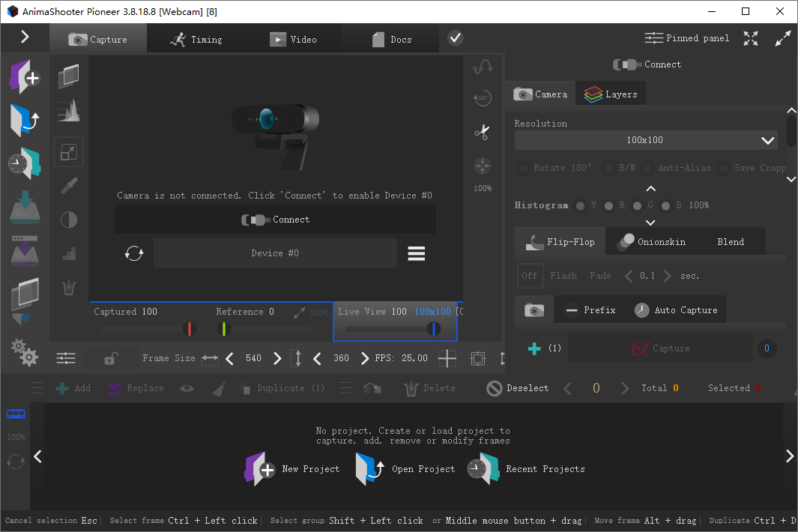Click the filmstrip bus icon
This screenshot has height=532, width=798.
16,414
